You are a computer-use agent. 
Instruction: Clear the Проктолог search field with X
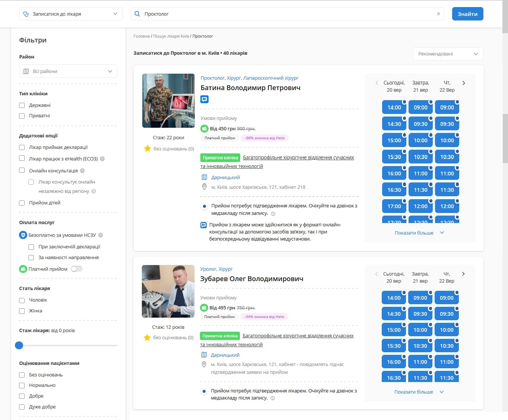(x=438, y=14)
